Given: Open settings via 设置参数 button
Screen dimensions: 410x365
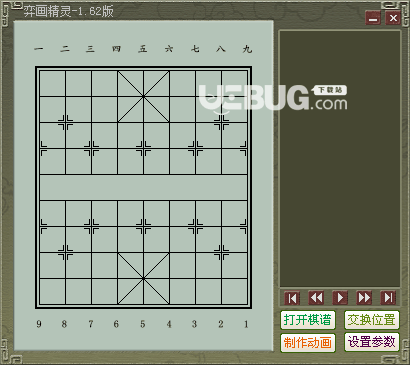Looking at the screenshot, I should pyautogui.click(x=372, y=342).
